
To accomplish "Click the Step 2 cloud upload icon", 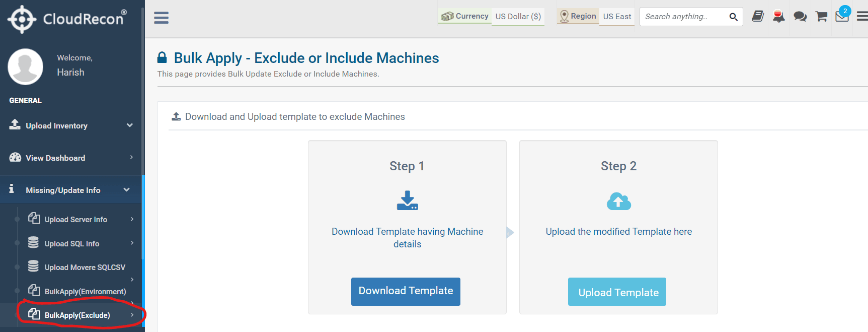I will click(x=618, y=201).
